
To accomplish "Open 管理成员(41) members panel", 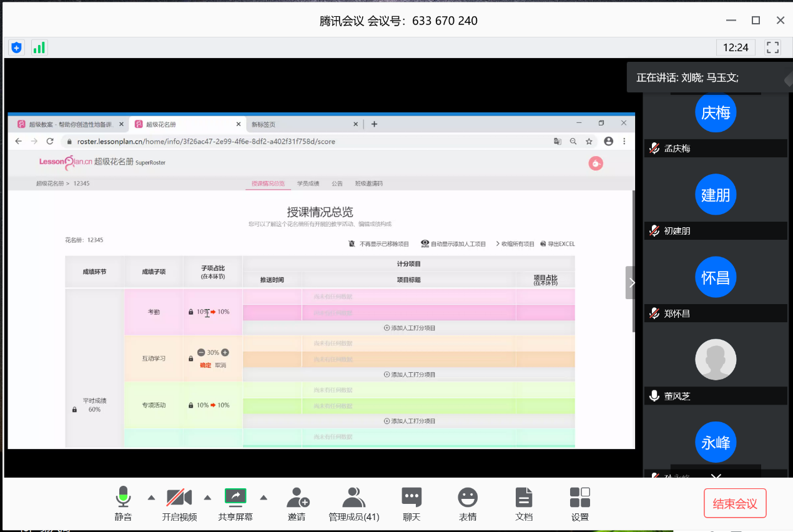I will point(354,504).
